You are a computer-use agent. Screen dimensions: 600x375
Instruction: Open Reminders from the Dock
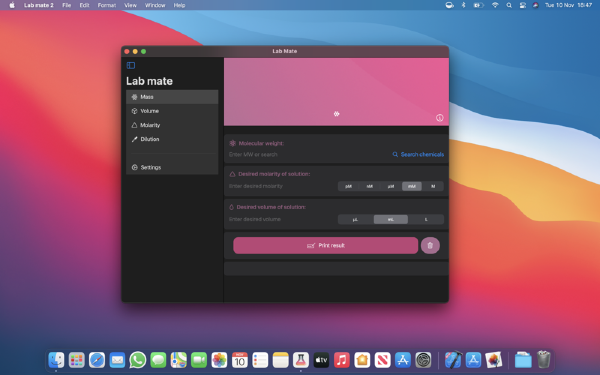[260, 360]
